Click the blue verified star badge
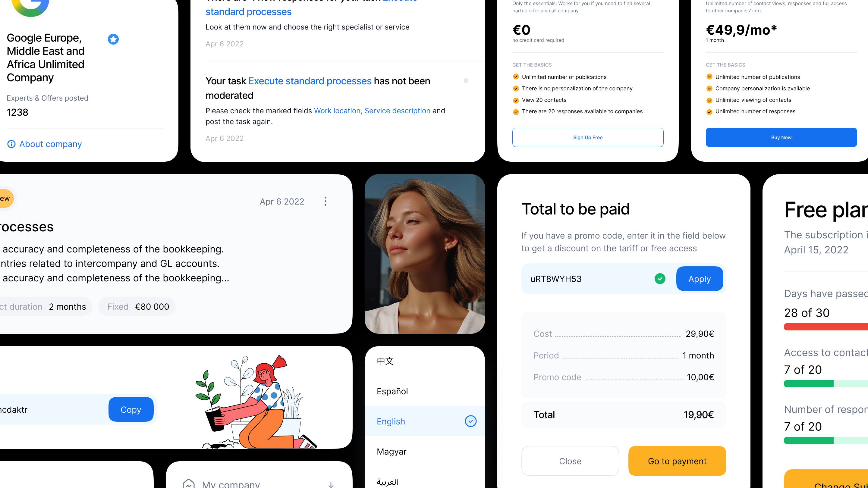The height and width of the screenshot is (488, 868). [x=113, y=39]
